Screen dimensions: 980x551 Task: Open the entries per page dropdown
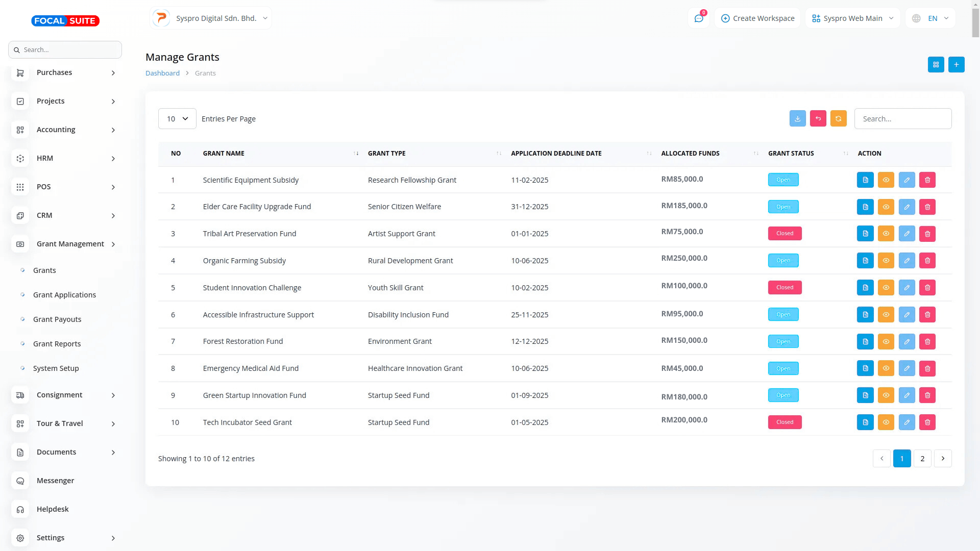tap(177, 119)
